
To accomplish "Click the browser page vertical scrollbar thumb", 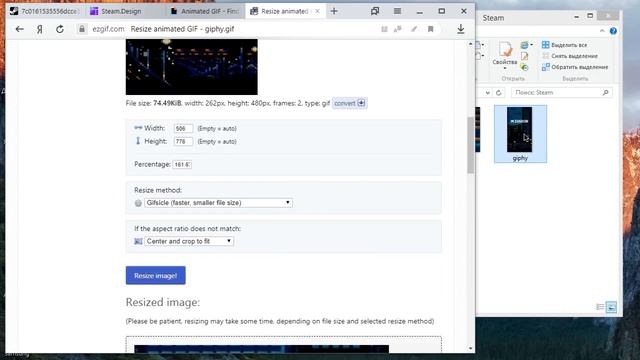I will click(471, 145).
